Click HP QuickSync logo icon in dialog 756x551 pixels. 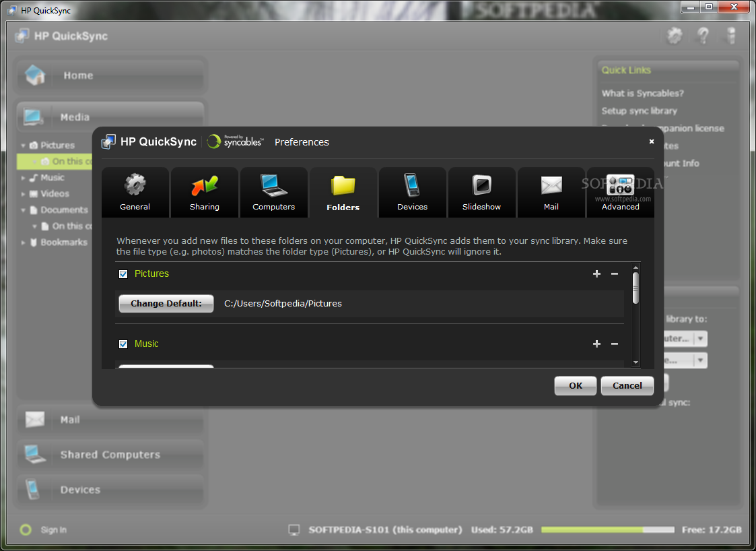(108, 142)
